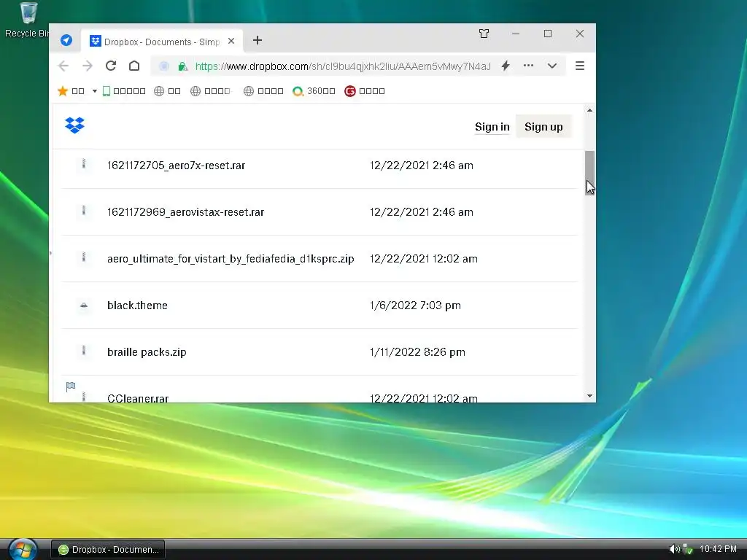
Task: Open a new browser tab
Action: coord(258,41)
